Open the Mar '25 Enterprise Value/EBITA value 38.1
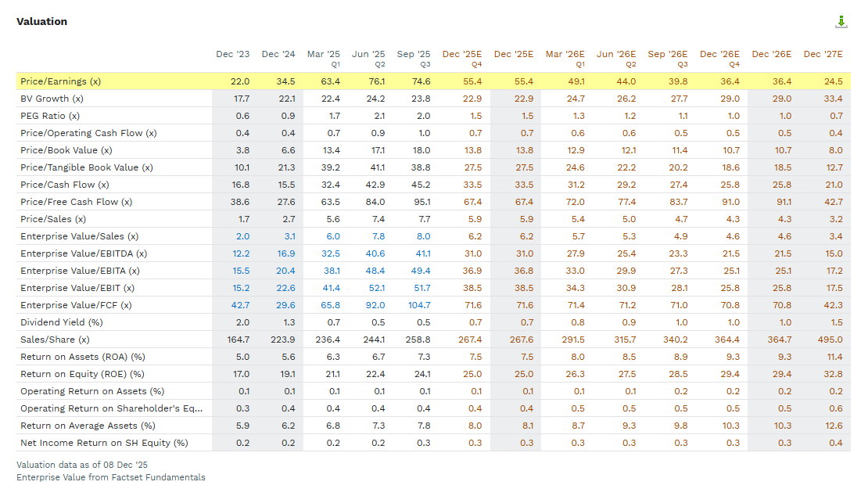868x496 pixels. pyautogui.click(x=332, y=271)
